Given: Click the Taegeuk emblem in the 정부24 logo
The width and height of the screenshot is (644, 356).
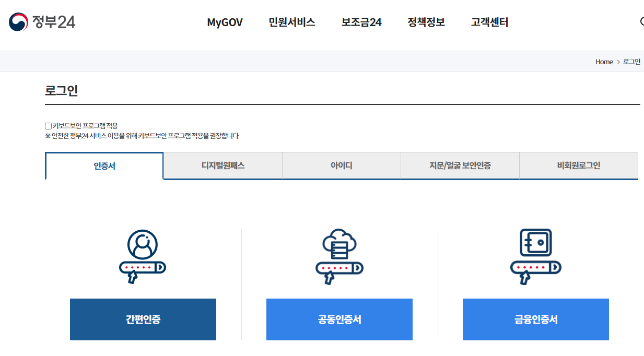Looking at the screenshot, I should click(16, 21).
